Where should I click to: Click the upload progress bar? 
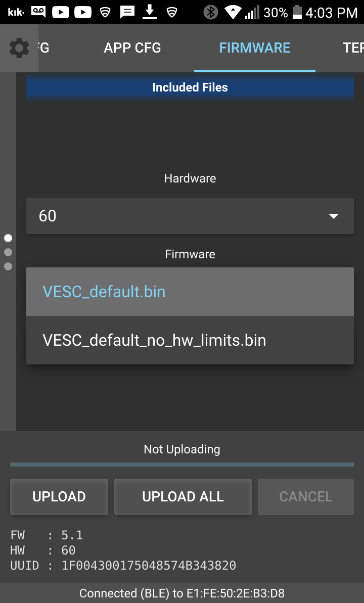pyautogui.click(x=182, y=465)
